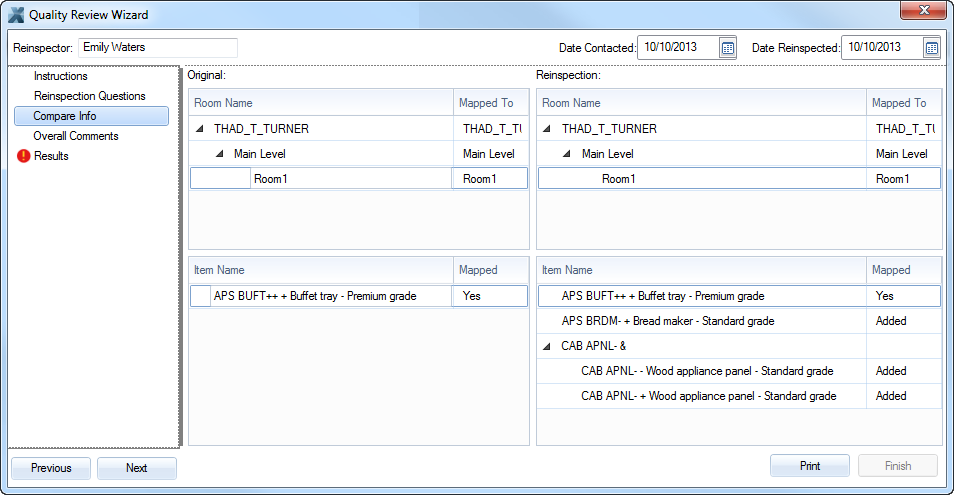Click the Quality Review Wizard title icon

(16, 15)
